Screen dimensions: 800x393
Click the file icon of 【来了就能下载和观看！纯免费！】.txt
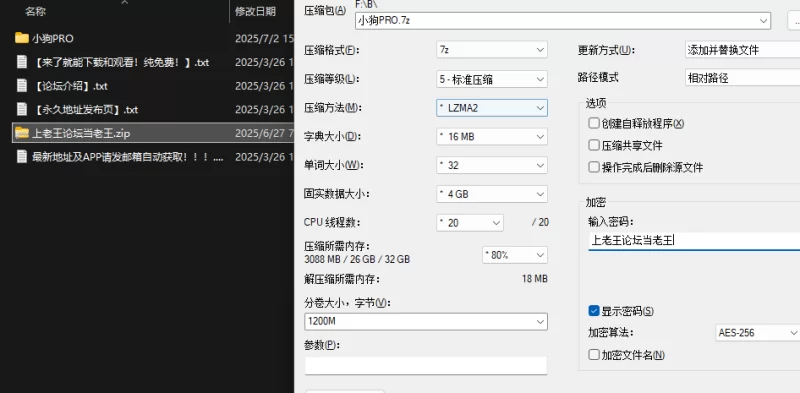21,62
